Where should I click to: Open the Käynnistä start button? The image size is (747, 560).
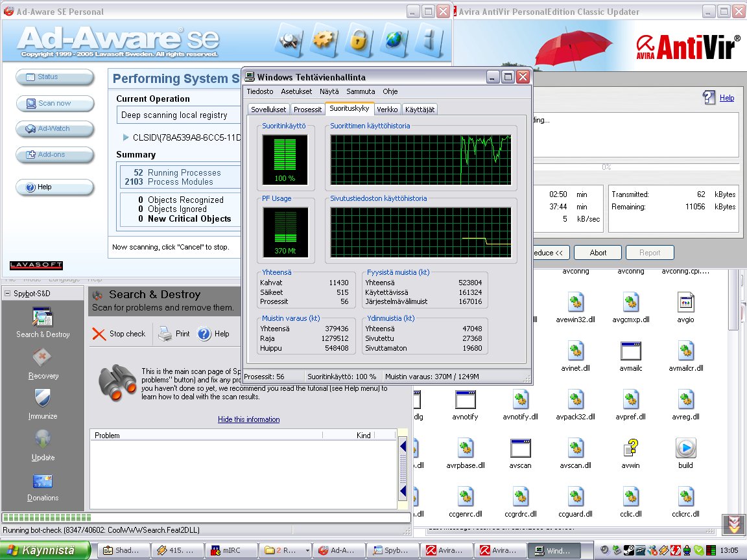click(45, 550)
